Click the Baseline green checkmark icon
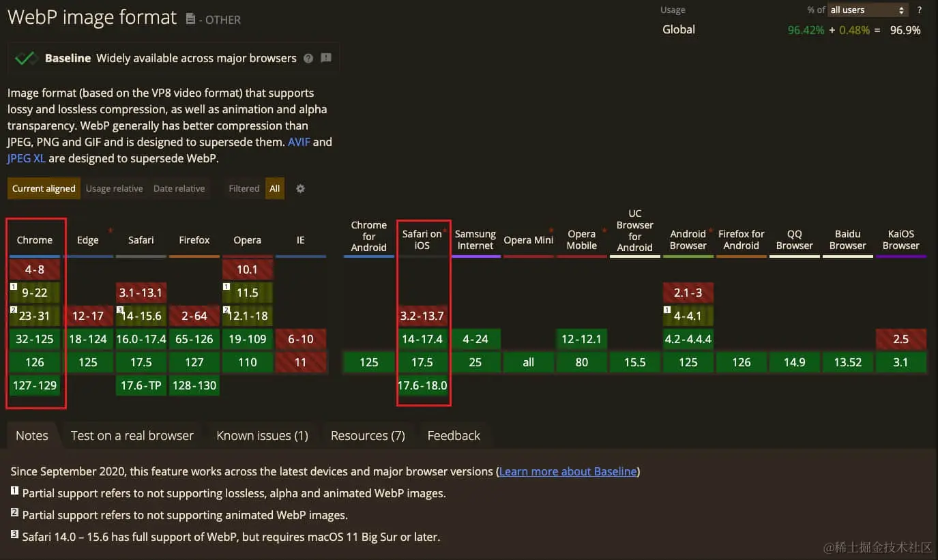This screenshot has height=560, width=938. pyautogui.click(x=26, y=59)
